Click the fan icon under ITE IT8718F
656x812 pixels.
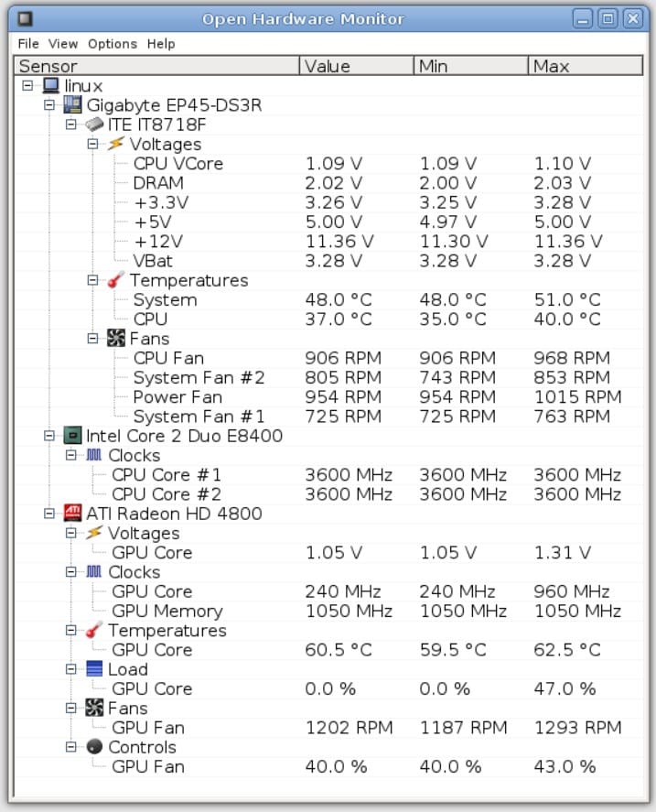(x=116, y=339)
